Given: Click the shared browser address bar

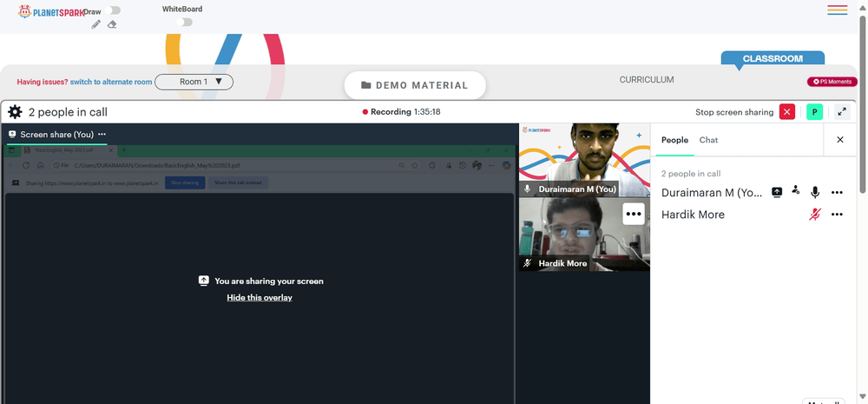Looking at the screenshot, I should [x=235, y=165].
